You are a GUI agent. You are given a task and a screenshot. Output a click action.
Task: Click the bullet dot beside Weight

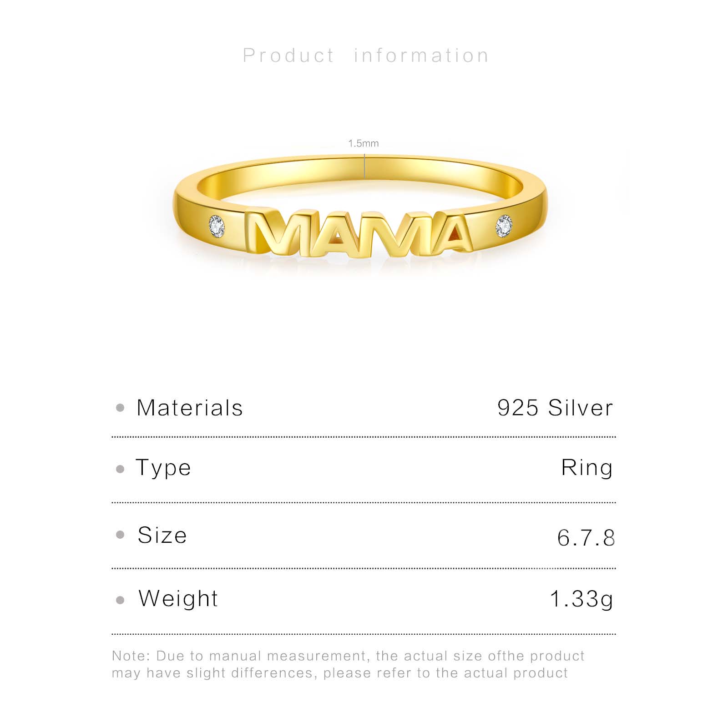click(120, 600)
